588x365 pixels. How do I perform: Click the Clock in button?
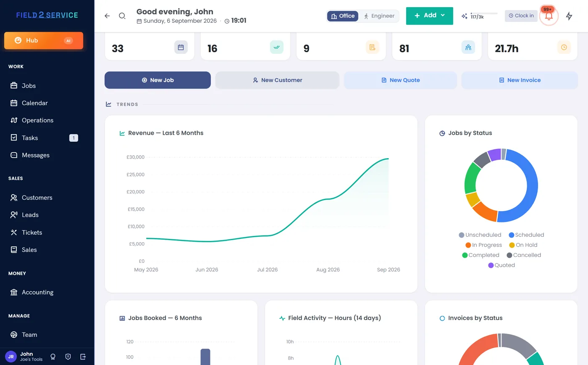521,16
